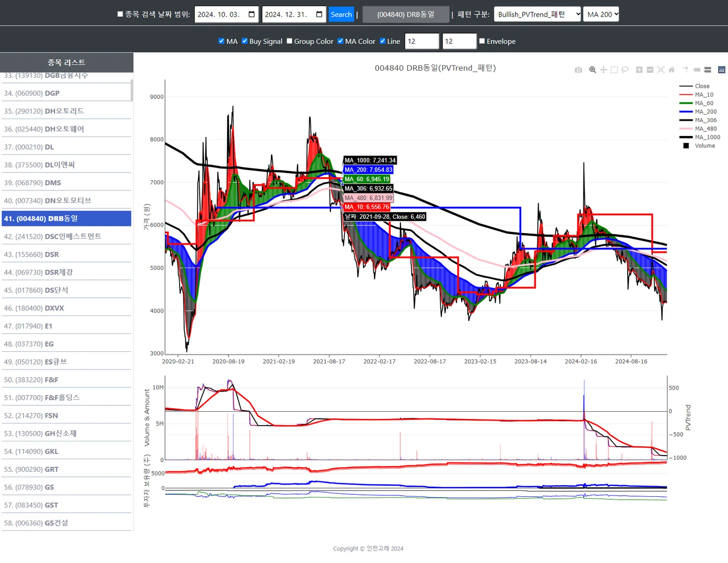Viewport: 728px width, 563px height.
Task: Click the start date field 2024. 10. 03.
Action: tap(227, 14)
